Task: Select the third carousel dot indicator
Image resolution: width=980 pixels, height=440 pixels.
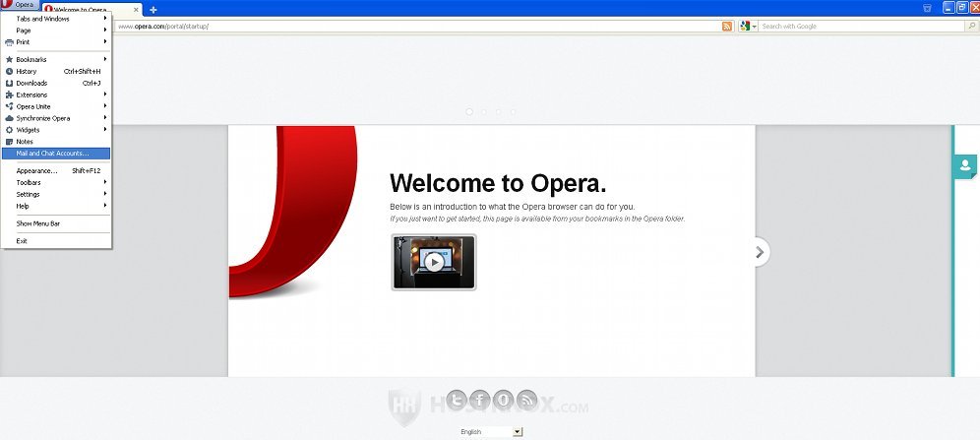Action: 498,112
